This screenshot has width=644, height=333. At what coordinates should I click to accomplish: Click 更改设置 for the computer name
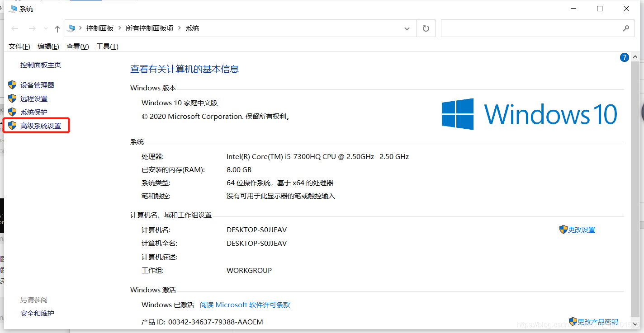pyautogui.click(x=582, y=230)
